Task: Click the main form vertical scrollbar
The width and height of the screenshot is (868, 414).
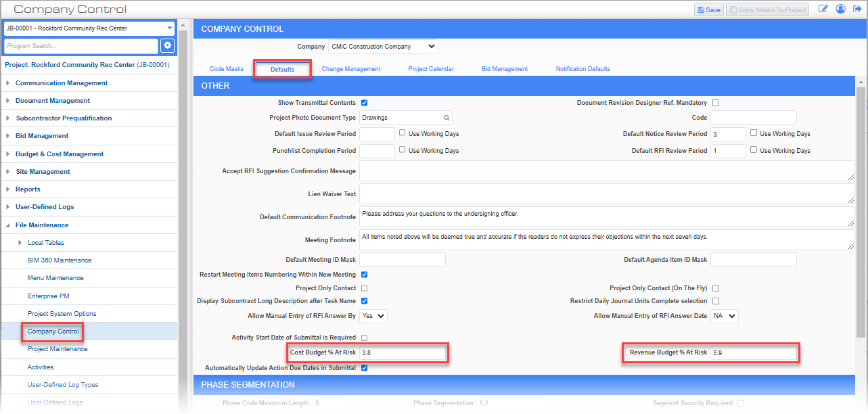Action: coord(861,211)
